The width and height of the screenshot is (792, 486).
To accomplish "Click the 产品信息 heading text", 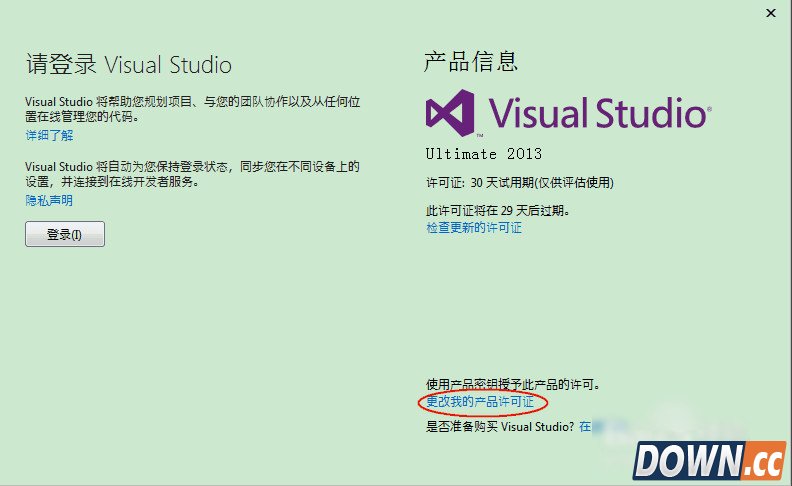I will click(x=471, y=62).
